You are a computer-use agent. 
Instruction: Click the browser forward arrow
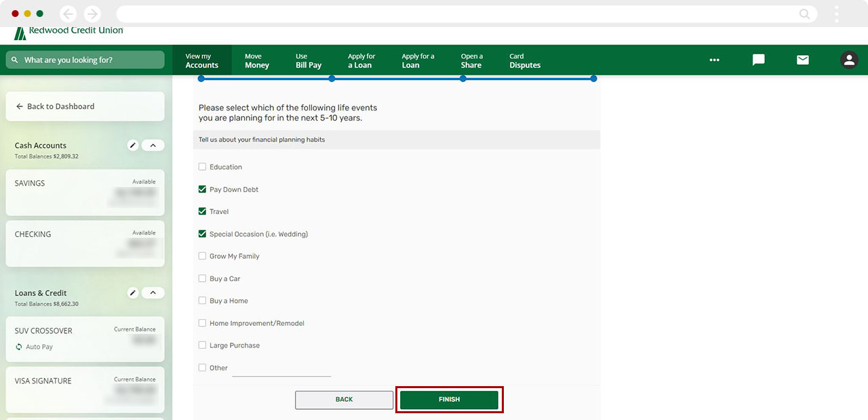pos(92,14)
